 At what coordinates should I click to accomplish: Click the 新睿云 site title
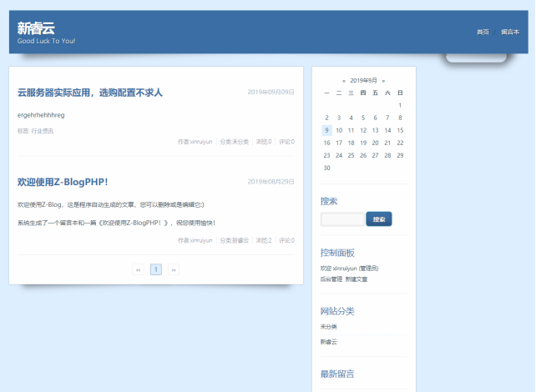click(x=36, y=28)
